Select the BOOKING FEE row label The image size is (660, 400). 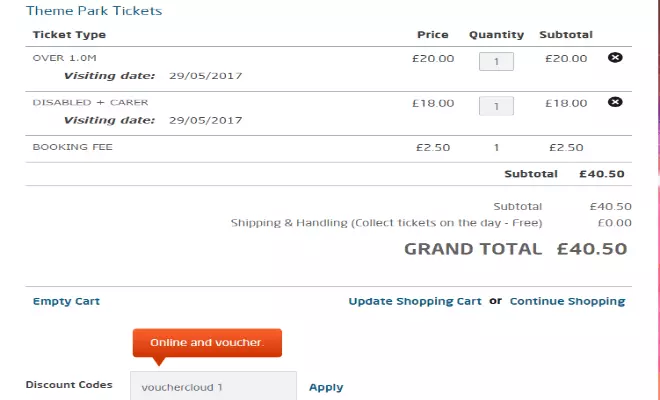73,147
